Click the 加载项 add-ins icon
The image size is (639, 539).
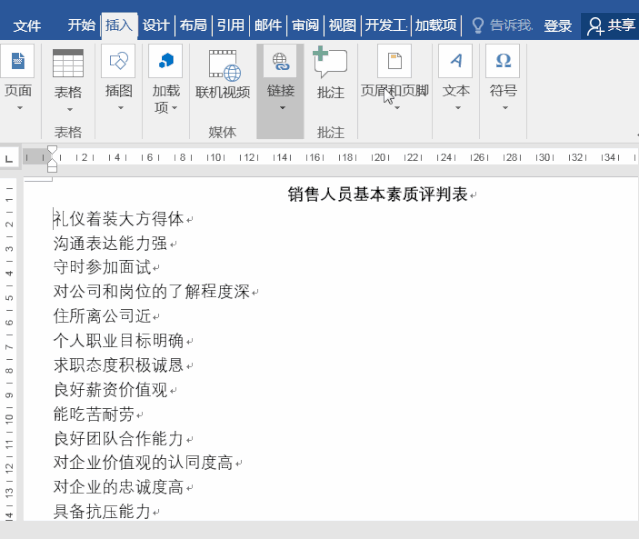click(x=165, y=61)
